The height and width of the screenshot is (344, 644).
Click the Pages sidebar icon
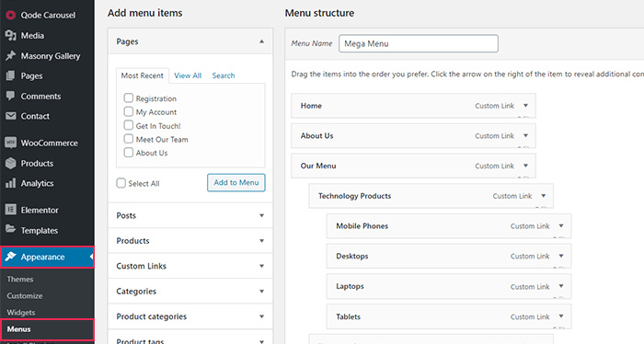(x=11, y=75)
